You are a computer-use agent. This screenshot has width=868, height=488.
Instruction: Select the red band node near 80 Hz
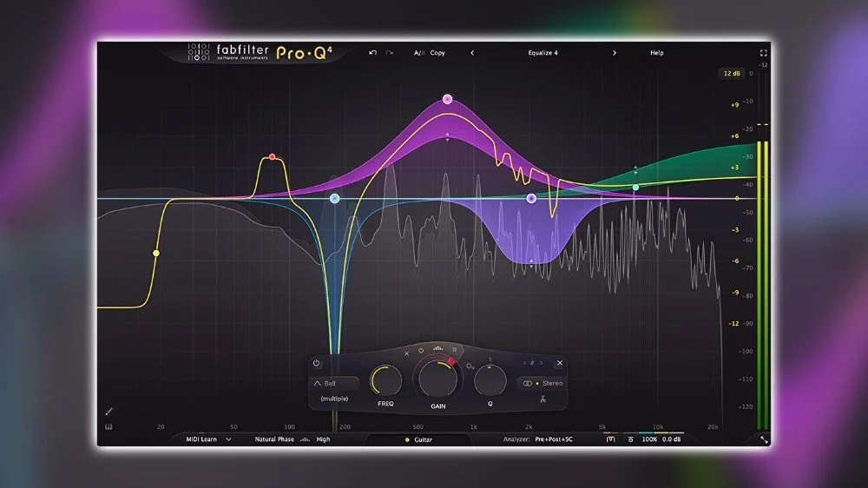click(x=272, y=157)
